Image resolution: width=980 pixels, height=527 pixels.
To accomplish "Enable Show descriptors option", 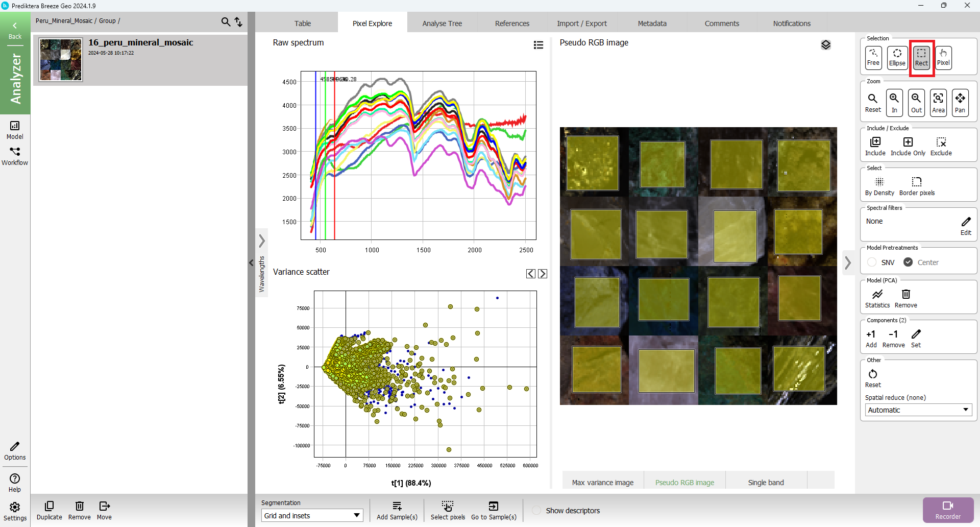I will (x=536, y=511).
